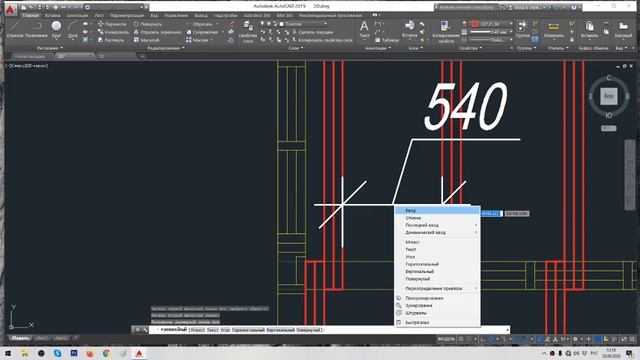Open the linetype dropdown

[491, 40]
